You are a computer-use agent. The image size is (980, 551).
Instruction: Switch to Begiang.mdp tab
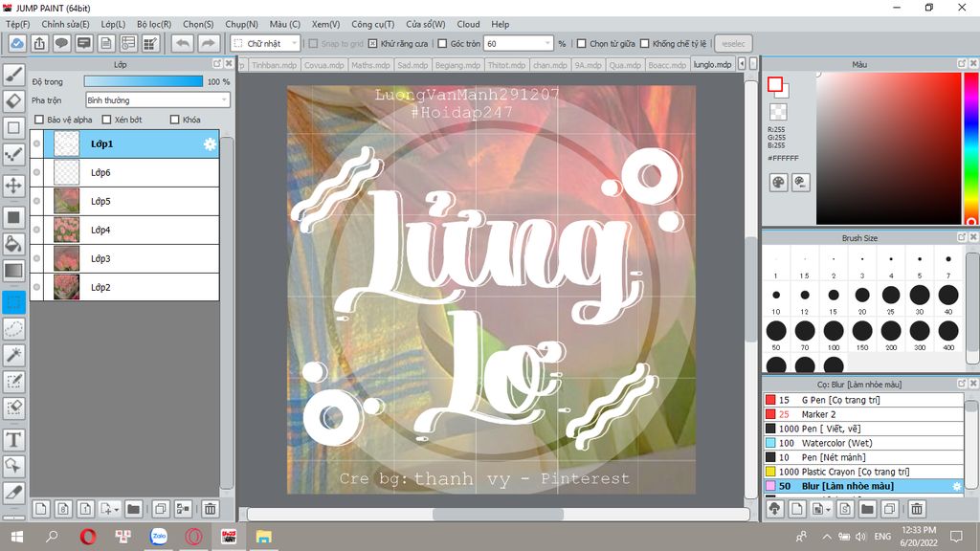tap(457, 64)
